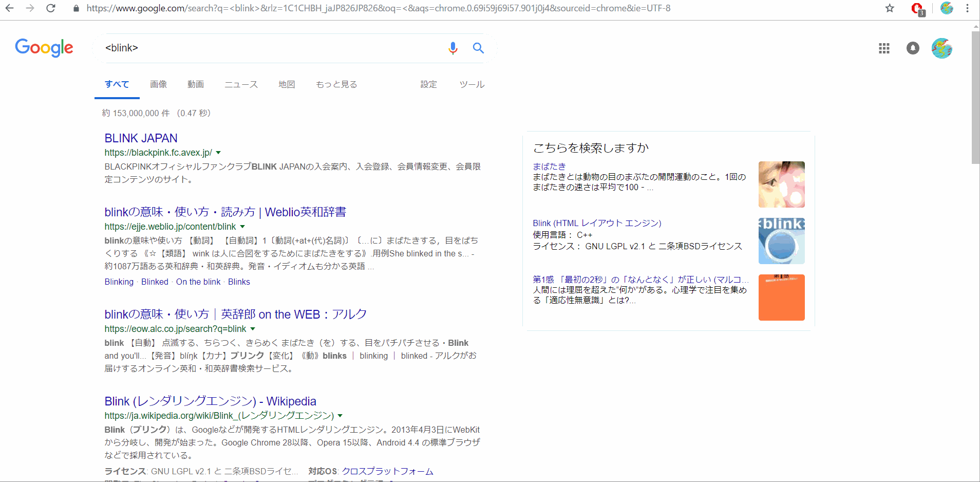
Task: Open the 設定 menu
Action: (429, 84)
